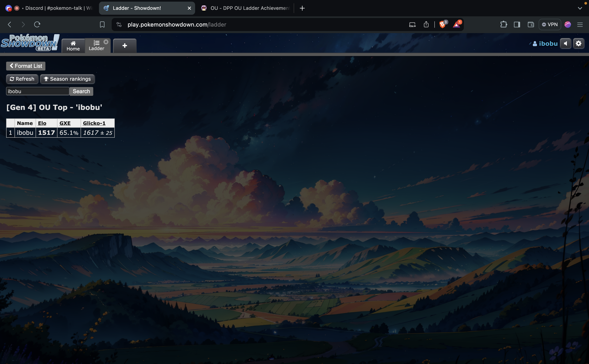Bookmark this page icon

coord(102,25)
